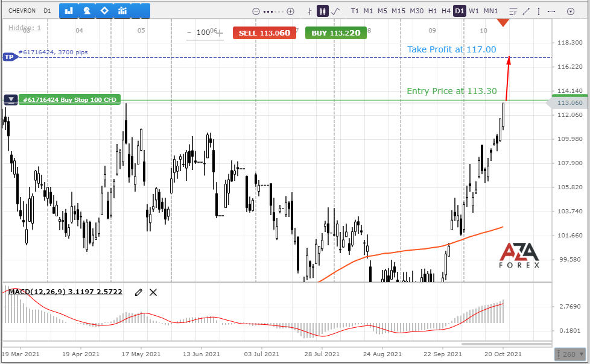Increase the lot volume with plus
This screenshot has width=590, height=364.
click(220, 34)
